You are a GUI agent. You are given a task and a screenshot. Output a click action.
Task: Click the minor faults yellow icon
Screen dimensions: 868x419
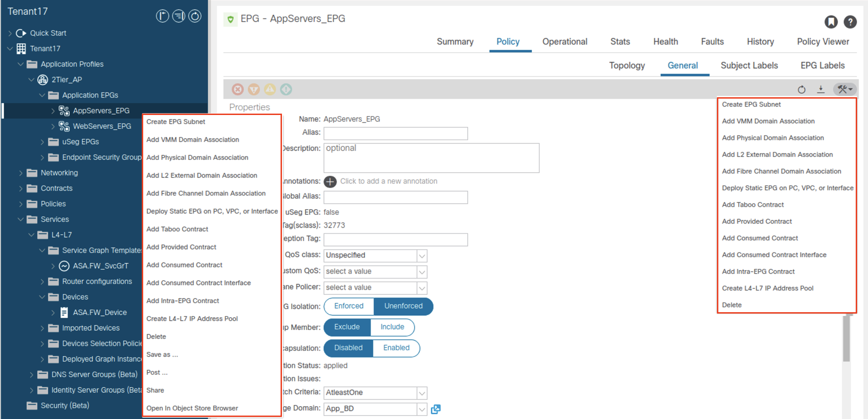[270, 89]
